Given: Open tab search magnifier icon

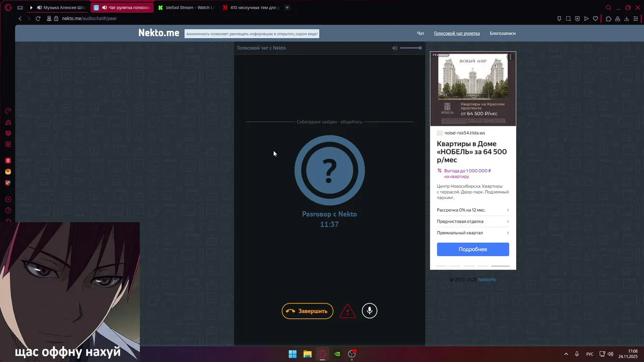Looking at the screenshot, I should (x=608, y=8).
